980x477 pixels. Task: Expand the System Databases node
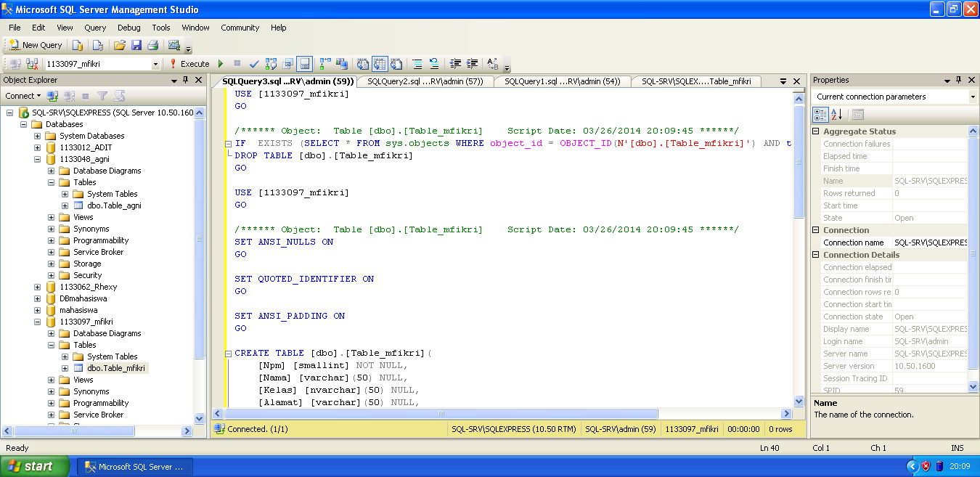[37, 136]
